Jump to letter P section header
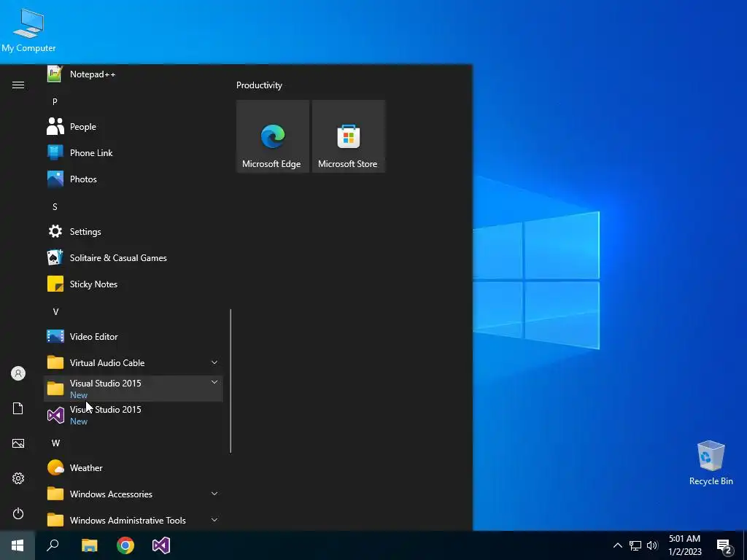 (55, 101)
